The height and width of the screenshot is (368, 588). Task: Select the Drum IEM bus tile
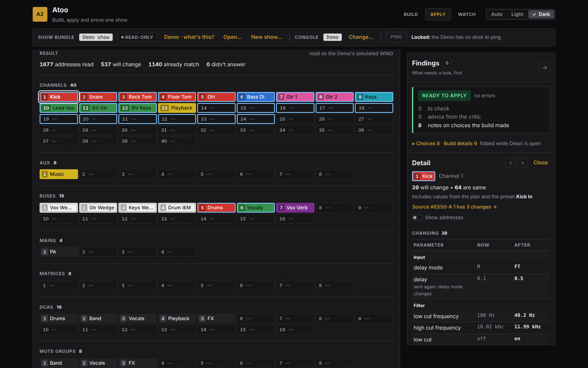point(177,208)
